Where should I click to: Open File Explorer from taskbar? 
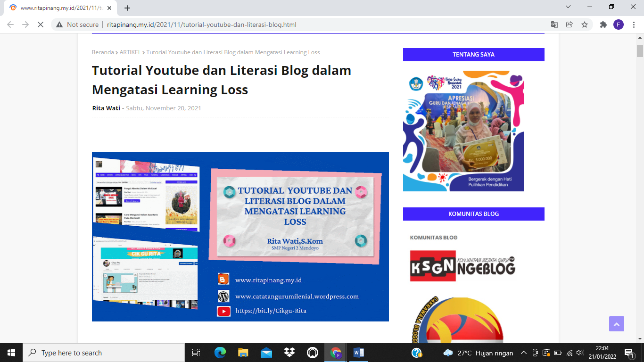point(243,353)
